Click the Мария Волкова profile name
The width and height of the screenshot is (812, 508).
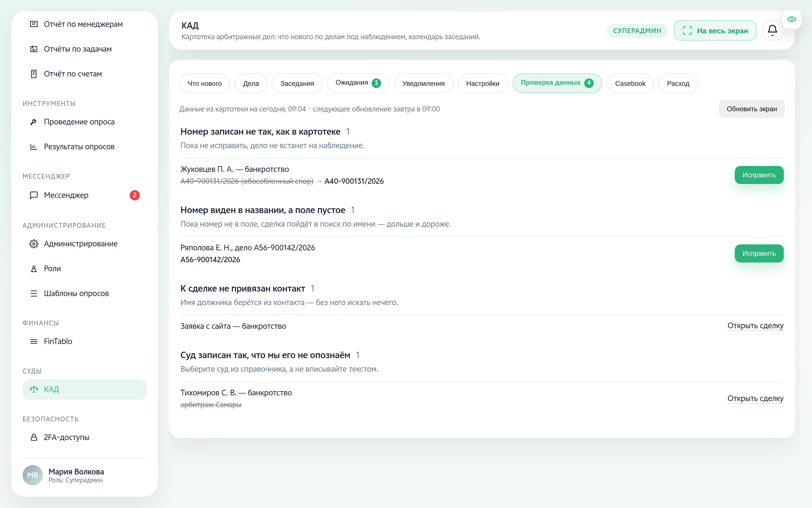point(76,472)
